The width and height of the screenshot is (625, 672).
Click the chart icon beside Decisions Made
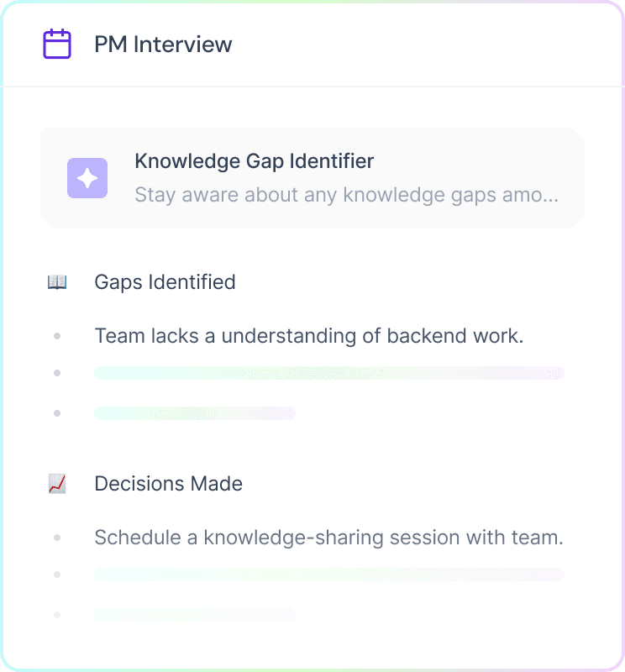tap(55, 483)
